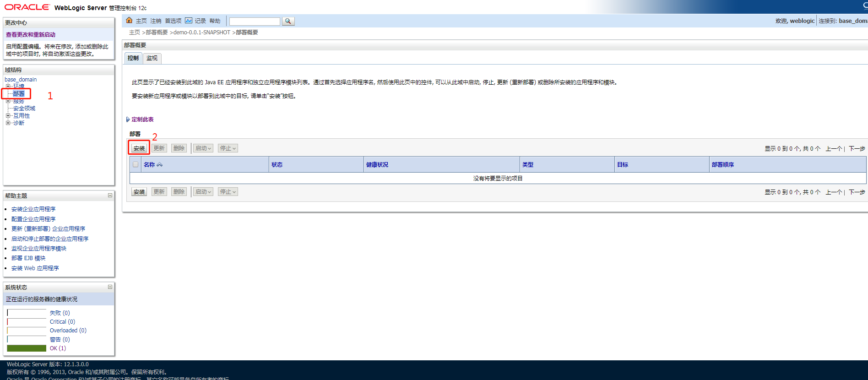Select 部署 in the domain structure tree
This screenshot has height=380, width=868.
(19, 94)
